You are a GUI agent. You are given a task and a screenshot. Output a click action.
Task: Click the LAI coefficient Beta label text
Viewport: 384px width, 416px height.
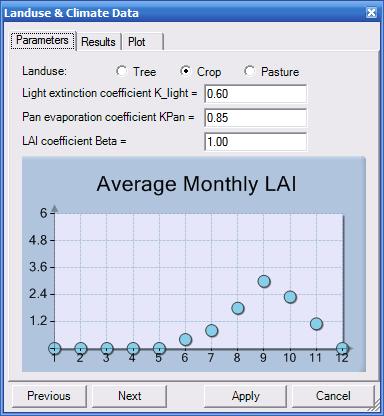click(x=74, y=141)
